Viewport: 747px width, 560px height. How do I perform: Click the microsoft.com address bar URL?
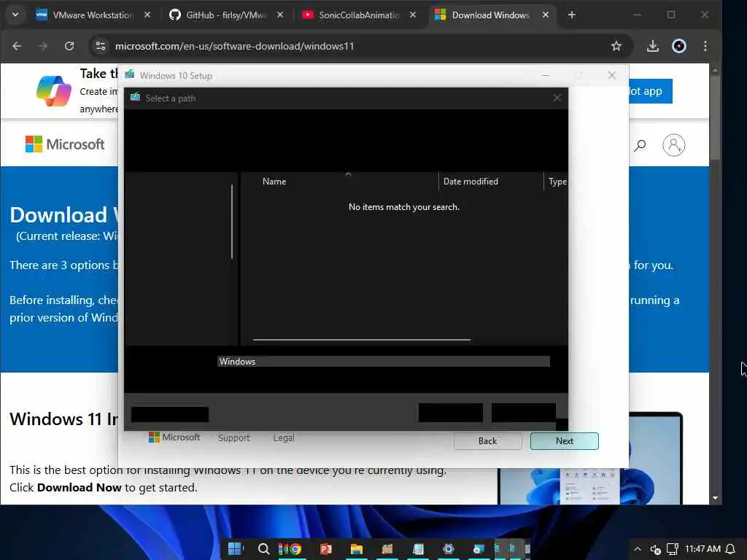pyautogui.click(x=234, y=46)
